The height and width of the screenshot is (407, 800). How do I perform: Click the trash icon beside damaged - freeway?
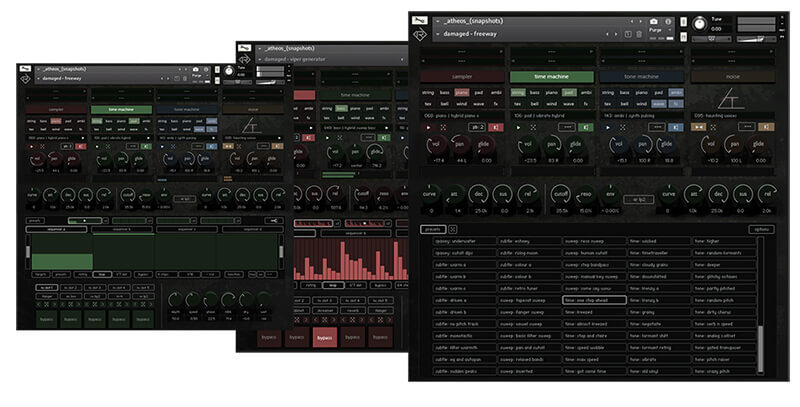point(640,34)
